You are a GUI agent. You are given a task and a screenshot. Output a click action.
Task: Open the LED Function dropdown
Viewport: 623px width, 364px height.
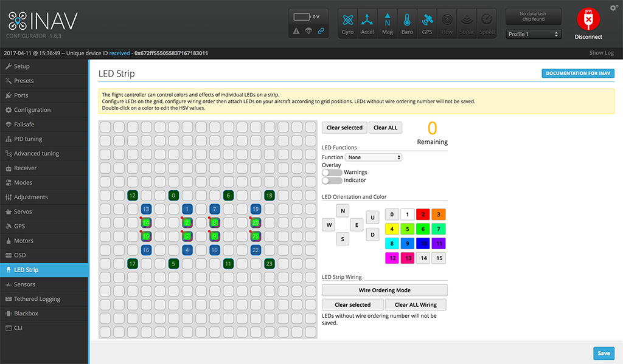pyautogui.click(x=374, y=157)
